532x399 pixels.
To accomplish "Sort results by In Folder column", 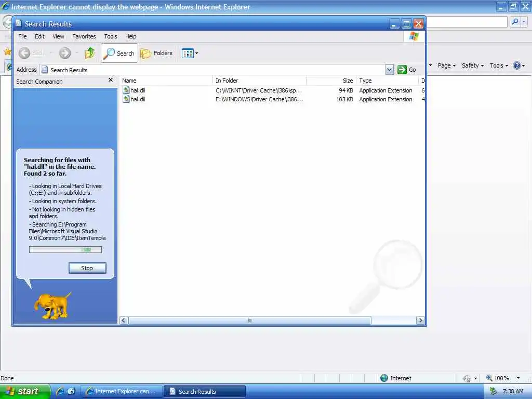I will [260, 81].
